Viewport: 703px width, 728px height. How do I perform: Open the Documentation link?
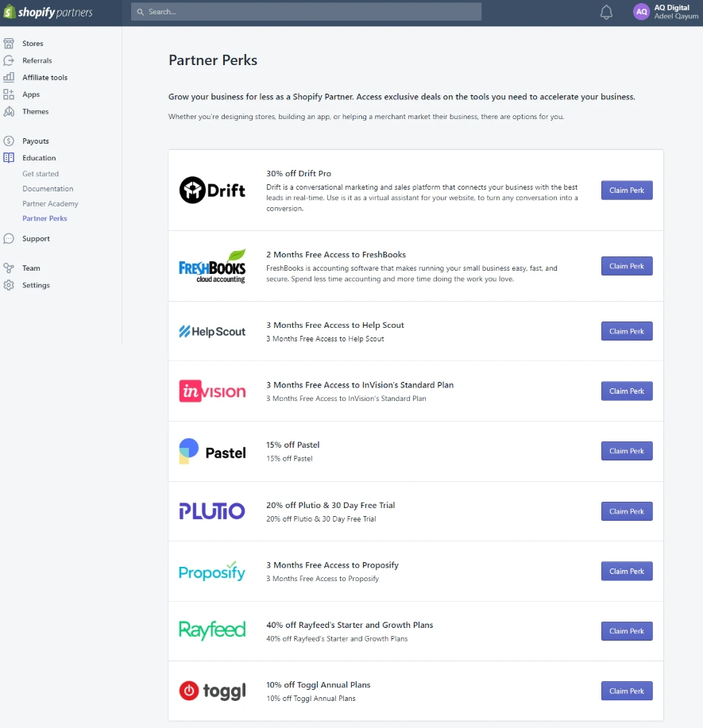[46, 188]
